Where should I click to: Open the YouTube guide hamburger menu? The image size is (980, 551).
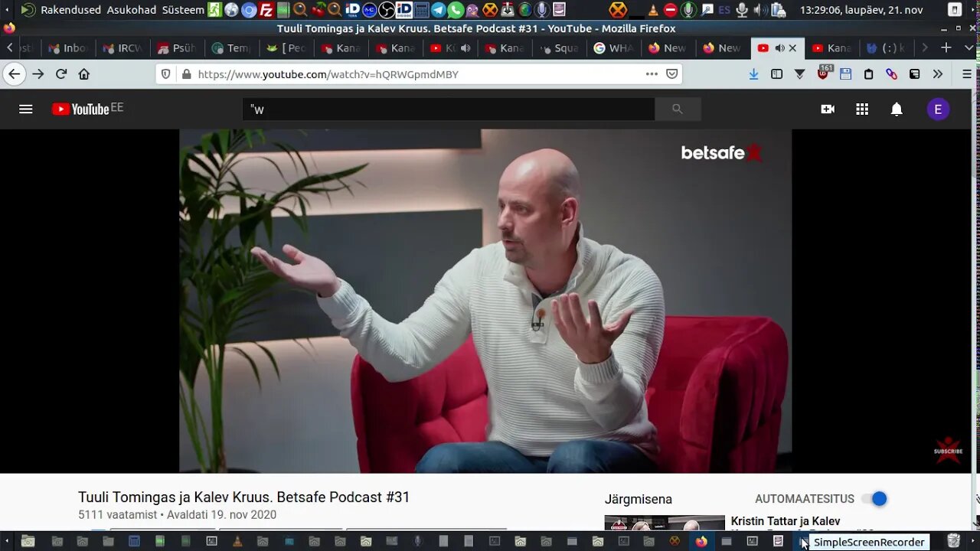(26, 109)
